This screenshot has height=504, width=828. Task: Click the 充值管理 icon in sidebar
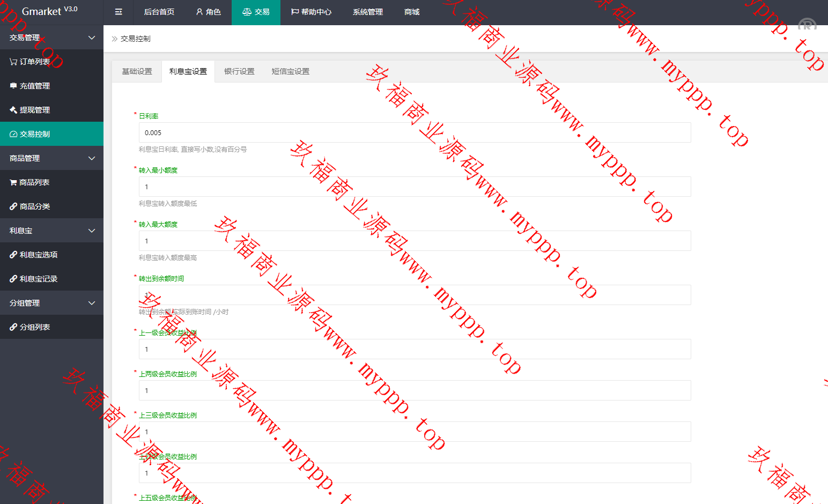pos(13,86)
